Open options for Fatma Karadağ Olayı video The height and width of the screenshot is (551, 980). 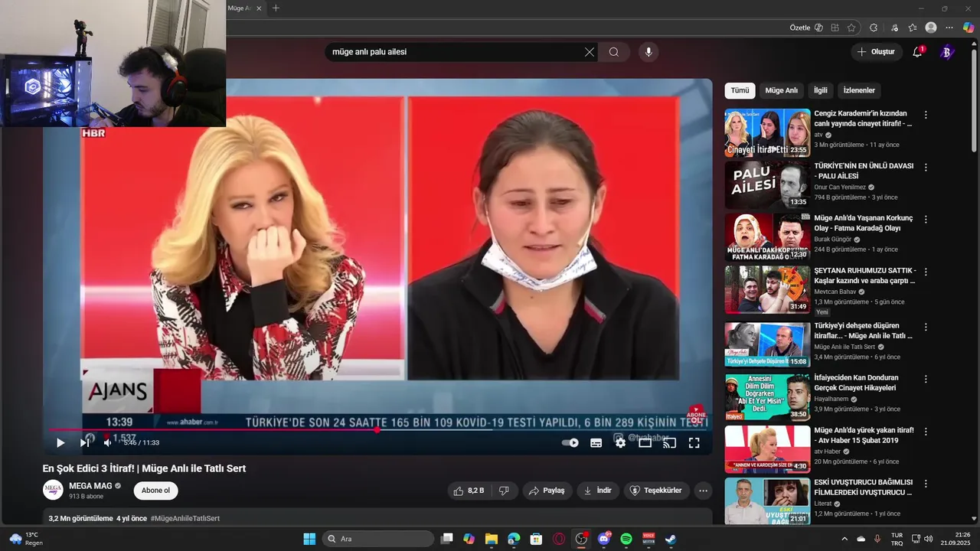[x=926, y=219]
